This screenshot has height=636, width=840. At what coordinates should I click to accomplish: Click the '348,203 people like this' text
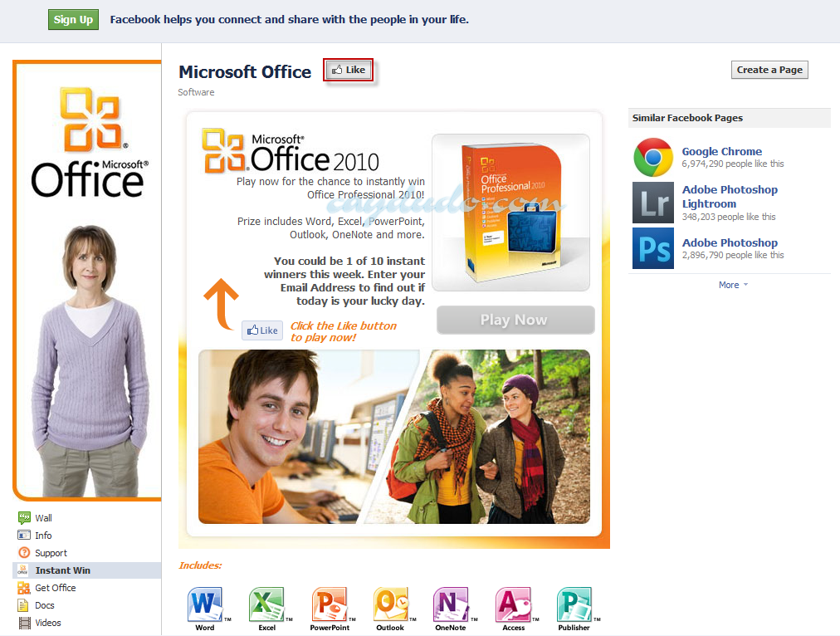729,217
